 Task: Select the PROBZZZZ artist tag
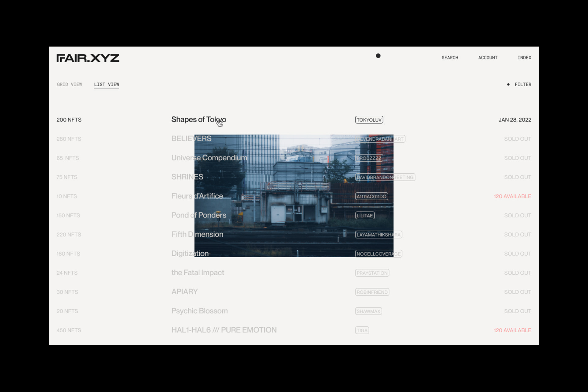[x=369, y=158]
